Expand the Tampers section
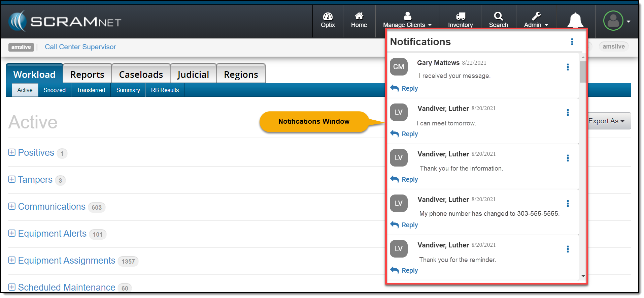Screen dimensions: 644x298 click(x=12, y=179)
